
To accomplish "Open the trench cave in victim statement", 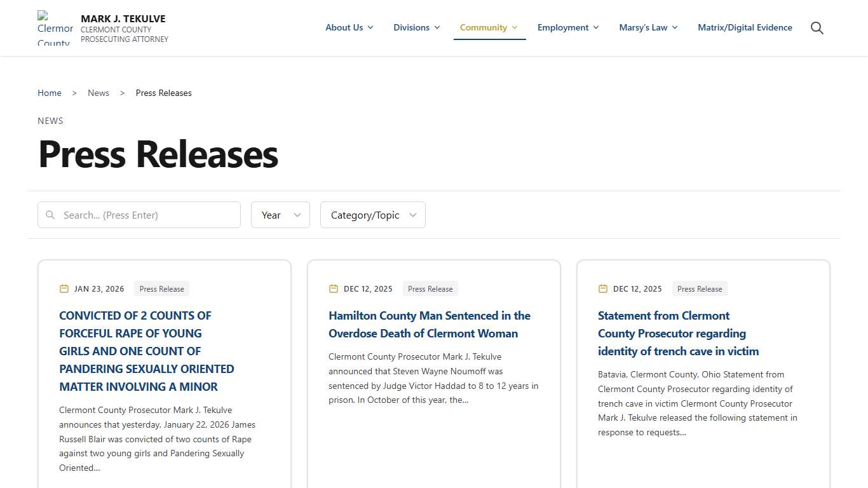I will (x=678, y=333).
